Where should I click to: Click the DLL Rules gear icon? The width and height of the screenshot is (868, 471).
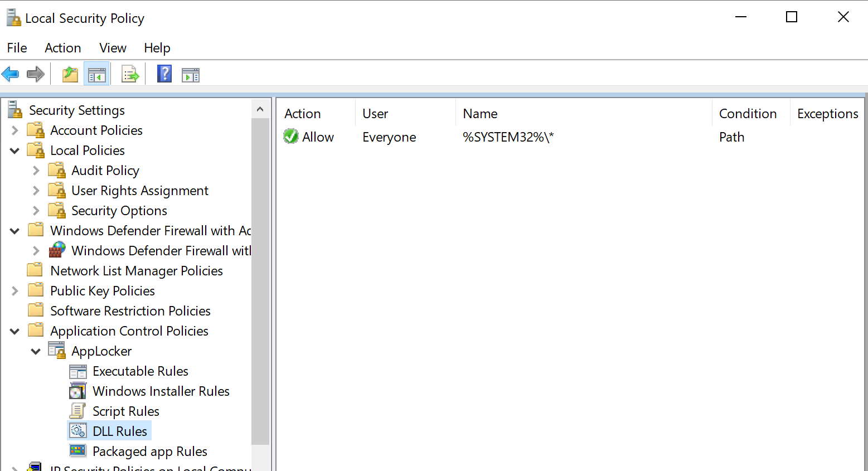(x=78, y=431)
